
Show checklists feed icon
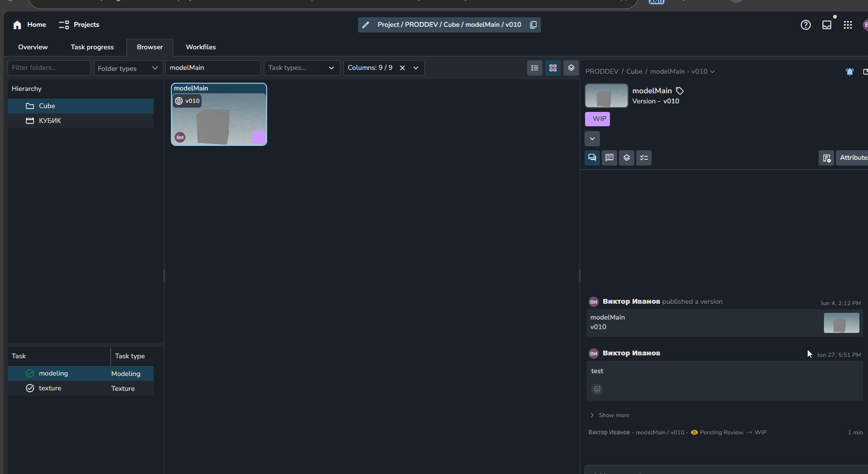point(644,158)
